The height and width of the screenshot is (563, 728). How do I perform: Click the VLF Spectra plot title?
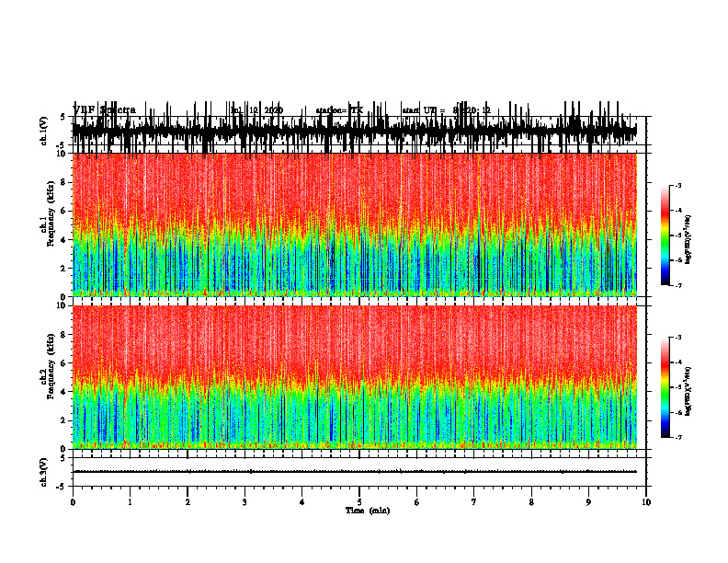[105, 110]
